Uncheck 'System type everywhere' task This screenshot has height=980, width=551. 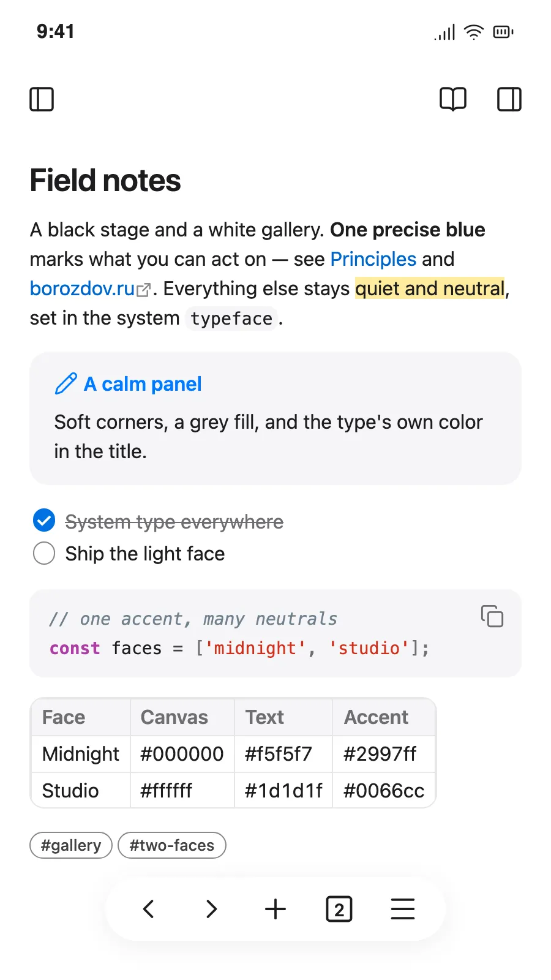pyautogui.click(x=44, y=521)
